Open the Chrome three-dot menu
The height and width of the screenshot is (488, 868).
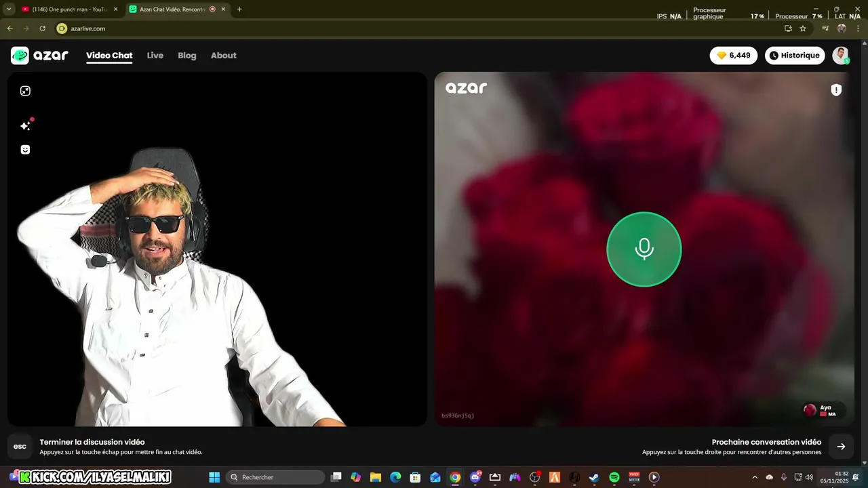(858, 28)
